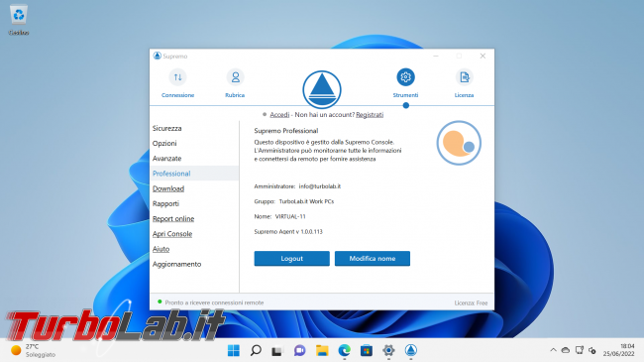This screenshot has width=644, height=362.
Task: Click Supremo Agent v 1.0.0.113 text
Action: tap(288, 232)
